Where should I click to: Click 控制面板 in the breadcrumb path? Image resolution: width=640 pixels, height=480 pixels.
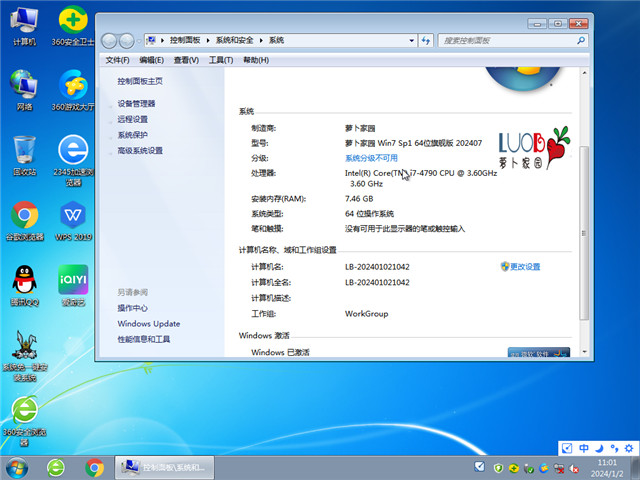click(x=185, y=40)
